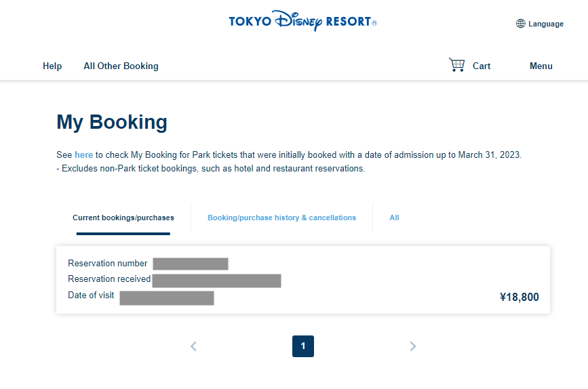This screenshot has height=389, width=588.
Task: Select page 1 in pagination
Action: (303, 346)
